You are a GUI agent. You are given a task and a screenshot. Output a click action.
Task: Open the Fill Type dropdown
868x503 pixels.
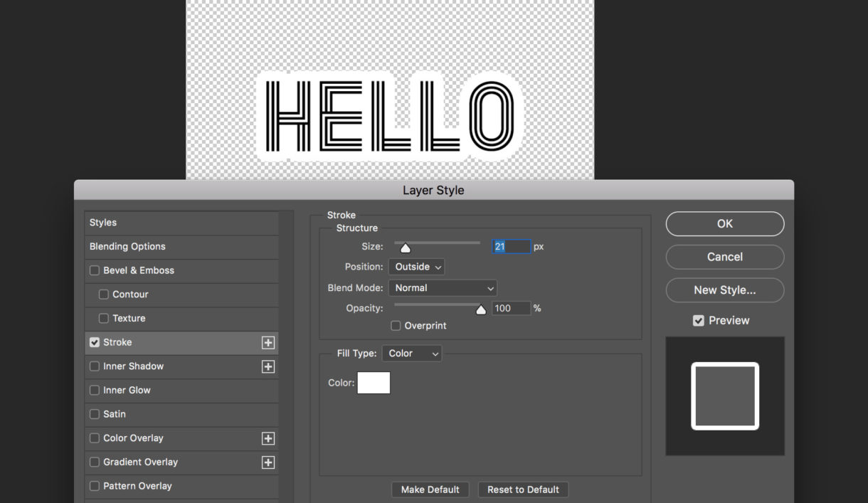[x=412, y=354]
